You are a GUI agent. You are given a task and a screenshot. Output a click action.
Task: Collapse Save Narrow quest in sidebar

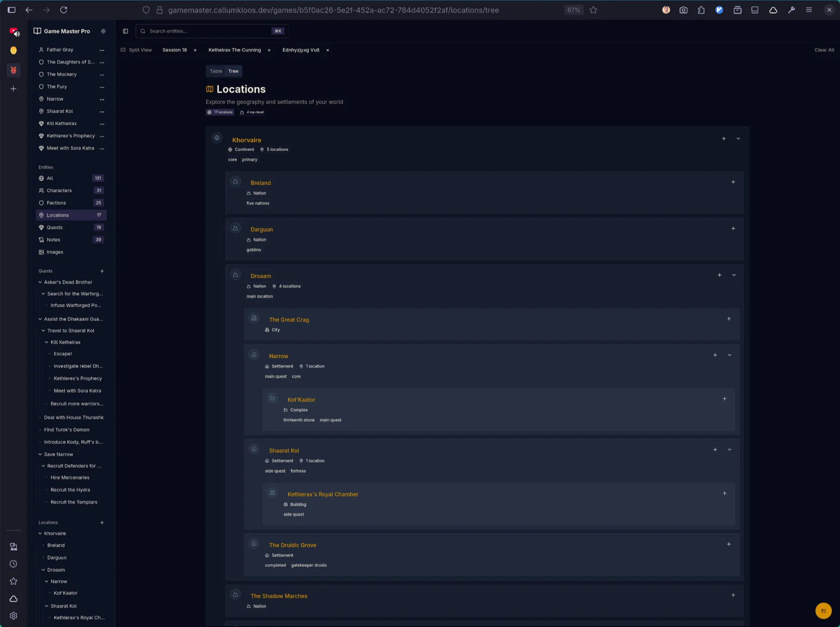(40, 455)
